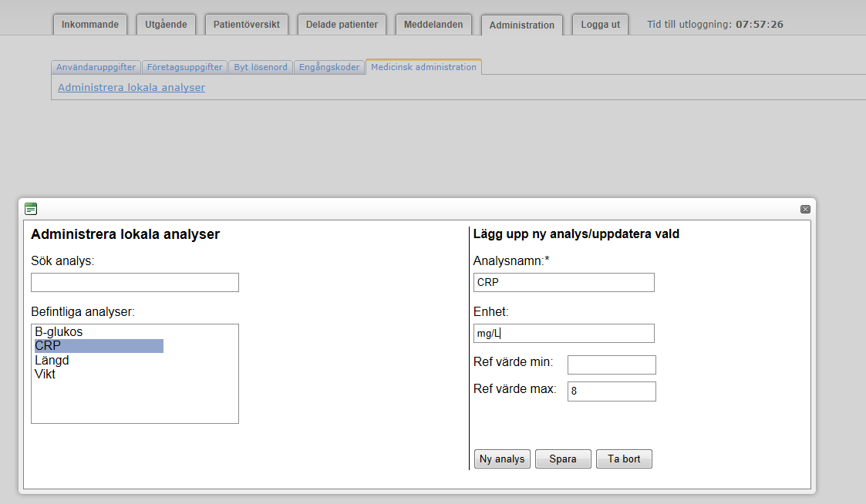Screen dimensions: 866x504
Task: Select Längd in the analyses list
Action: pos(99,360)
